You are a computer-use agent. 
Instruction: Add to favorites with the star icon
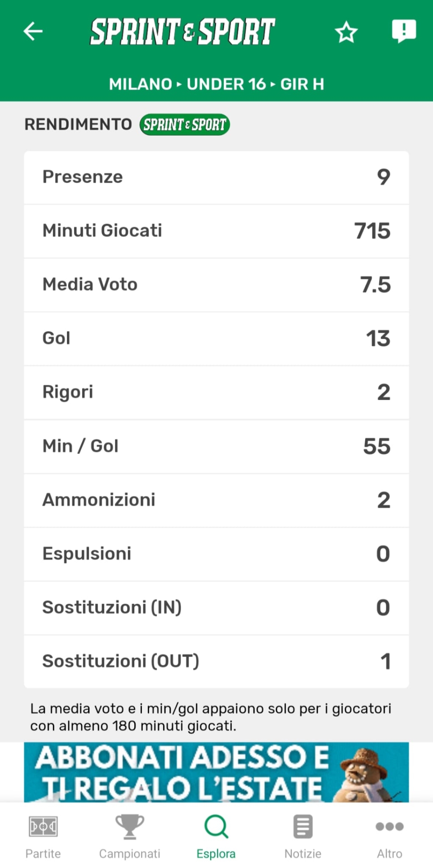(346, 32)
